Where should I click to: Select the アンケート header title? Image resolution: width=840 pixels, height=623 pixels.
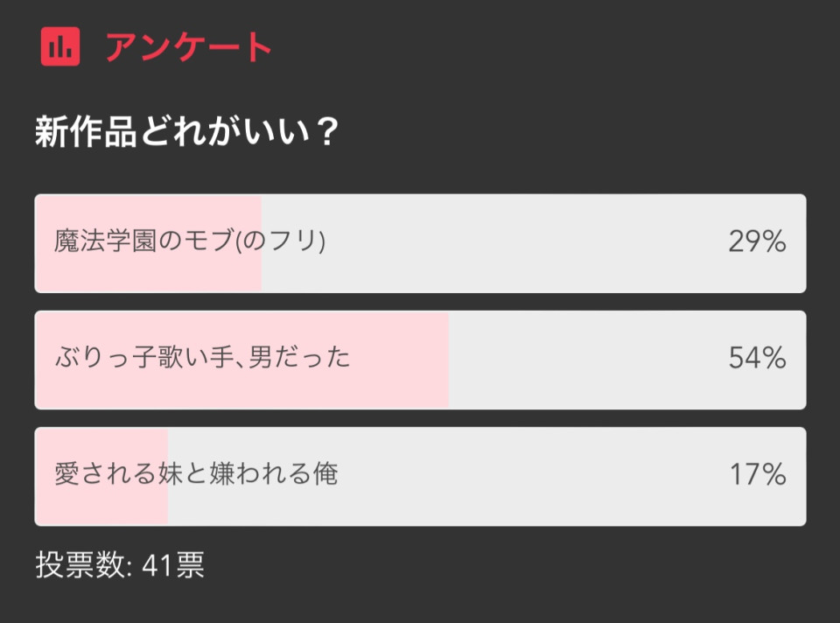pos(189,47)
